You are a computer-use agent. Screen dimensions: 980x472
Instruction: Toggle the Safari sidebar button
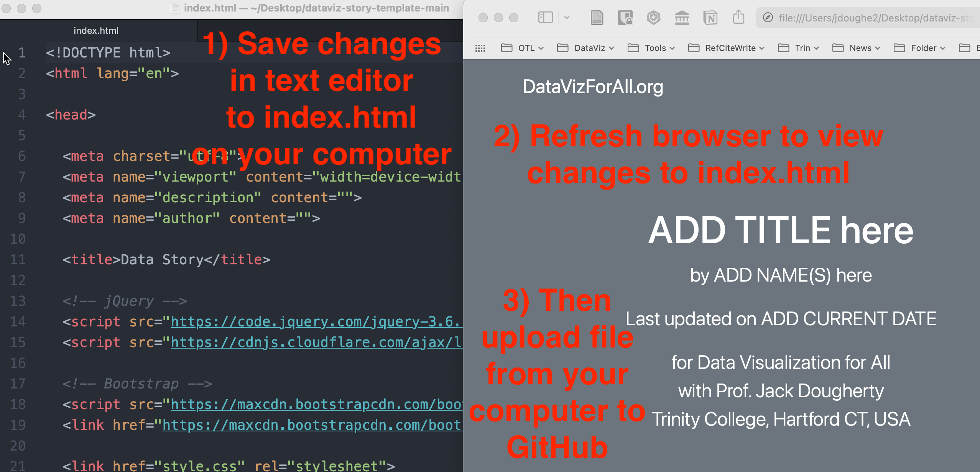pyautogui.click(x=545, y=18)
